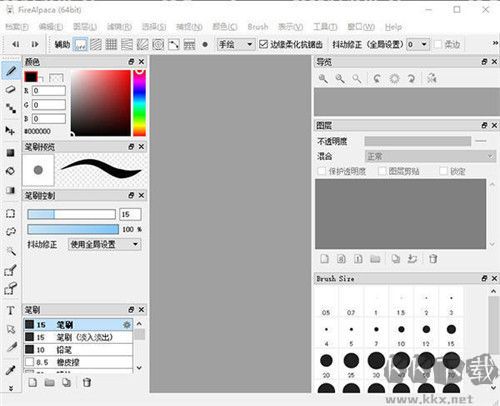Screen dimensions: 500x406
Task: Click the Undo arrow in toolbar
Action: (16, 44)
